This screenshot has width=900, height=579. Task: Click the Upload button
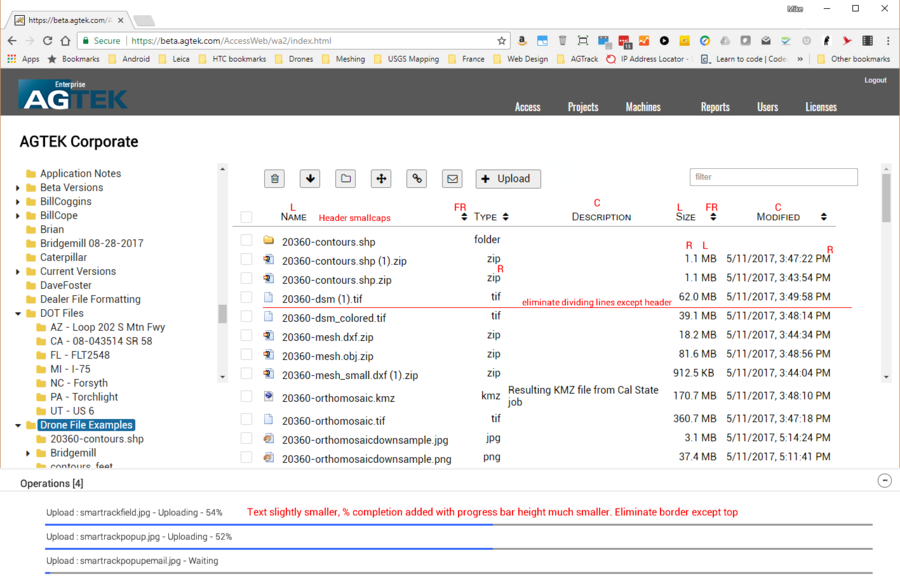coord(508,178)
